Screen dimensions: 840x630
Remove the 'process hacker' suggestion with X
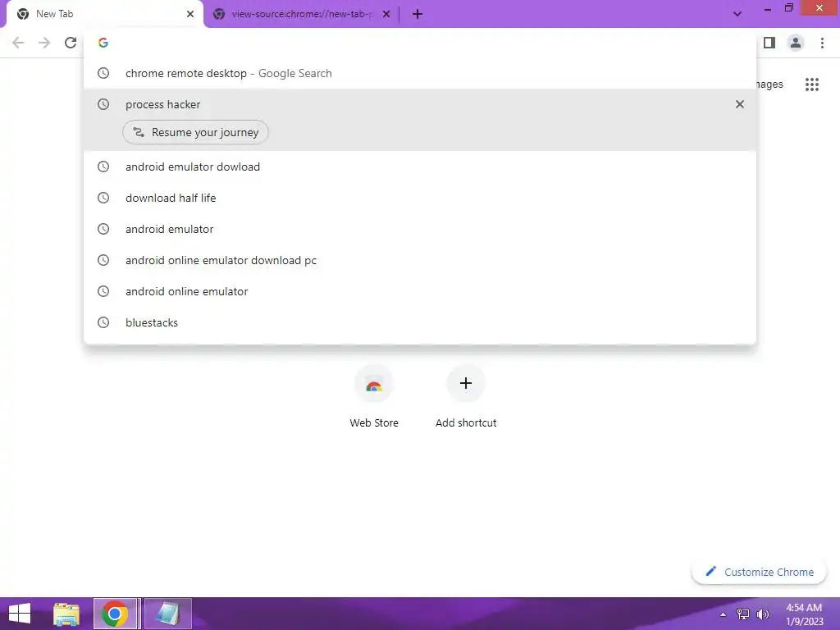click(x=740, y=104)
